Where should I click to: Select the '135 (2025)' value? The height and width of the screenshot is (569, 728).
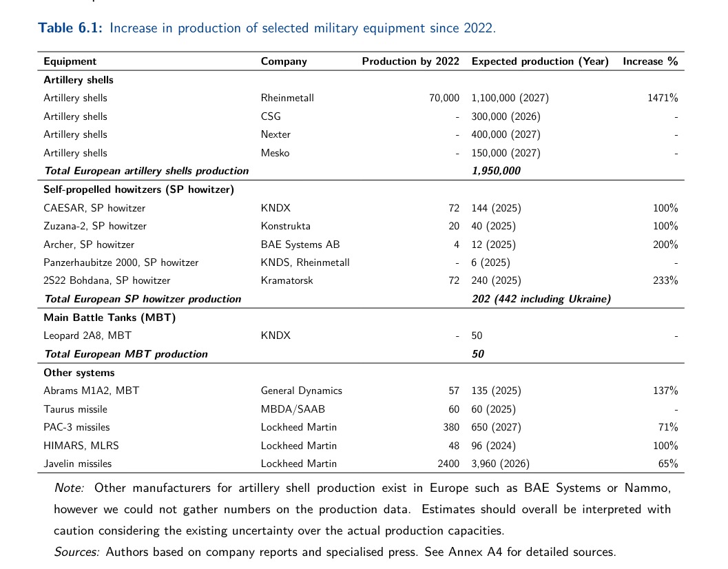(x=496, y=391)
